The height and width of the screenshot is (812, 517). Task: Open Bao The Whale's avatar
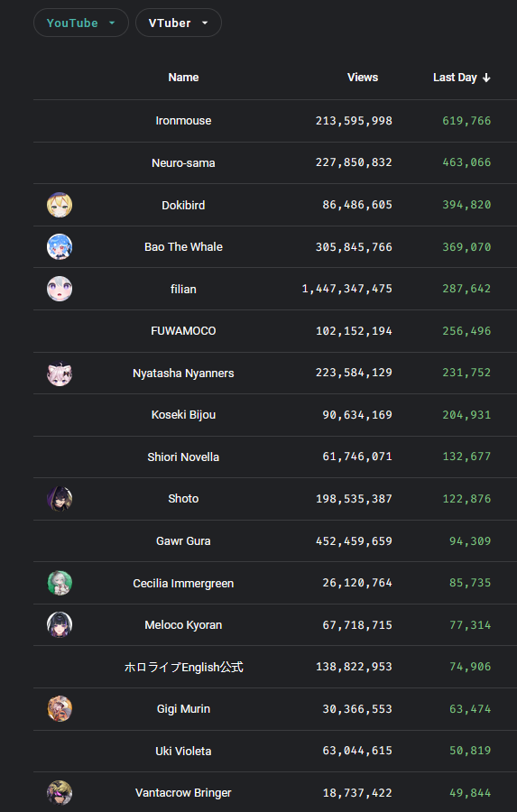pos(60,247)
